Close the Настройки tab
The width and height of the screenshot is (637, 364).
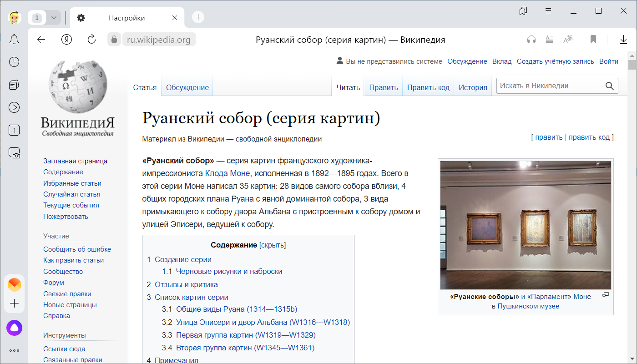tap(175, 18)
